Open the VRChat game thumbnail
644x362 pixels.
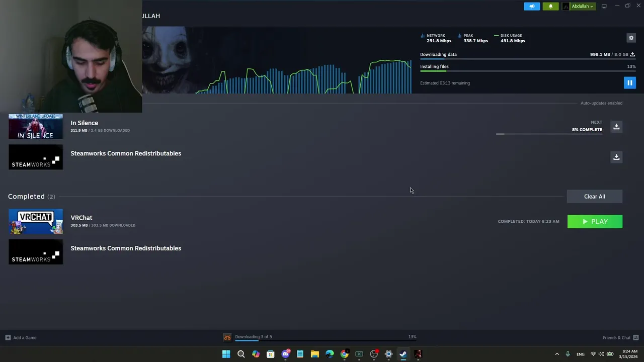pos(36,221)
